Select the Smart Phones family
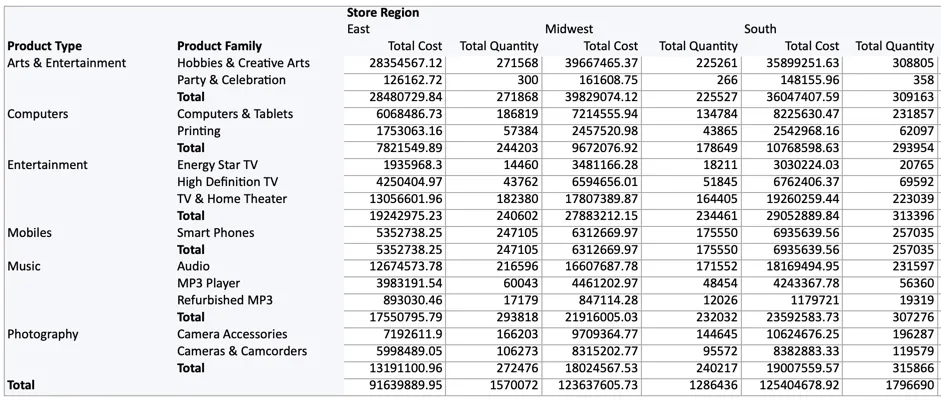Screen dimensions: 941x401 tap(215, 232)
